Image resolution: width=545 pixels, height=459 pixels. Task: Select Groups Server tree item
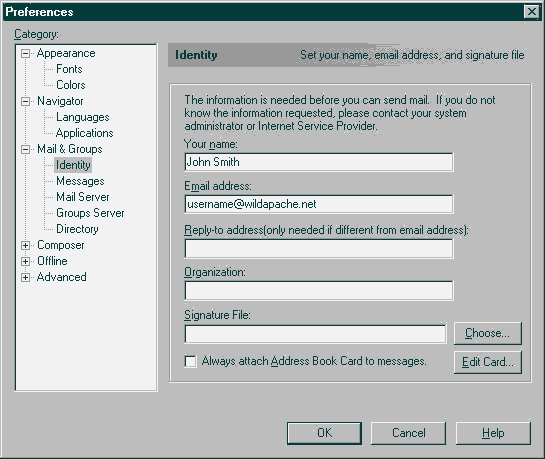tap(90, 213)
